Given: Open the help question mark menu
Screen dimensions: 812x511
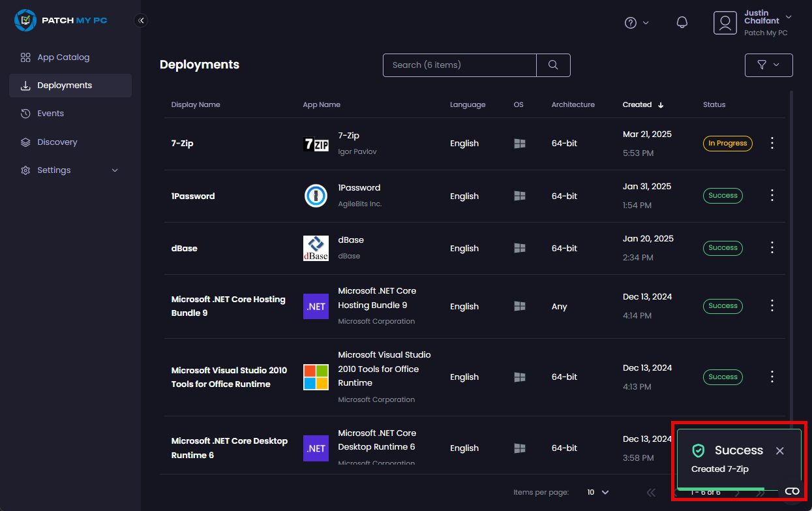Looking at the screenshot, I should point(637,23).
